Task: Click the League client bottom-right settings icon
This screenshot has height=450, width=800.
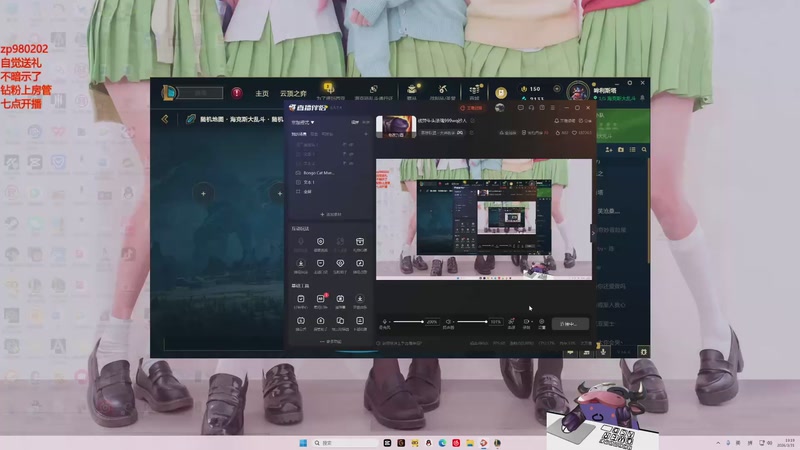Action: (644, 352)
